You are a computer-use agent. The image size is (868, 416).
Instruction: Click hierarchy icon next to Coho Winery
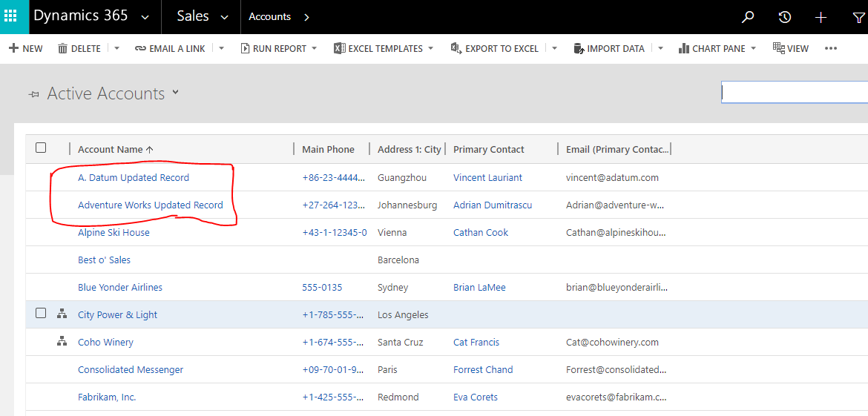(x=62, y=342)
